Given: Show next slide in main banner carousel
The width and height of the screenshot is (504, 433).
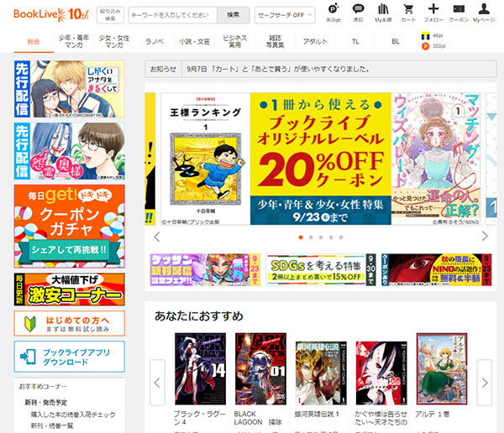Looking at the screenshot, I should tap(485, 237).
